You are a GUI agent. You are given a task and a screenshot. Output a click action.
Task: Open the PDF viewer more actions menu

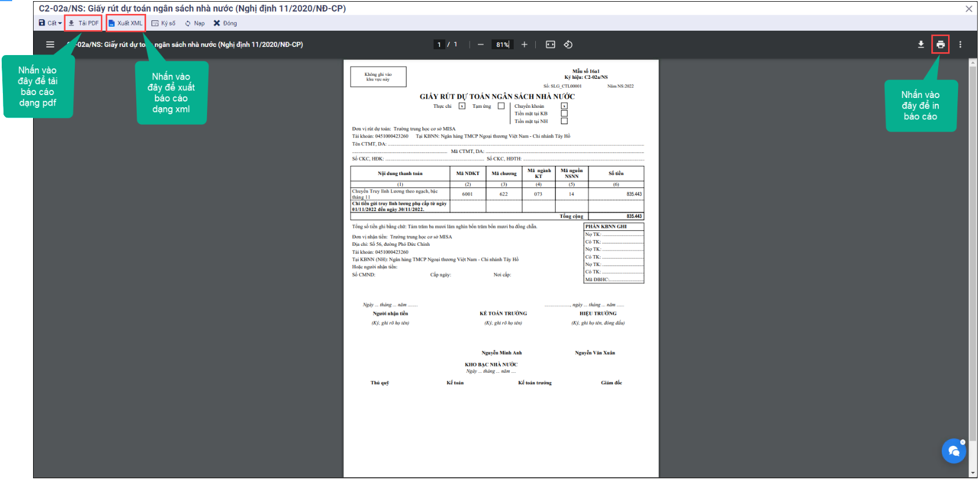[x=960, y=45]
